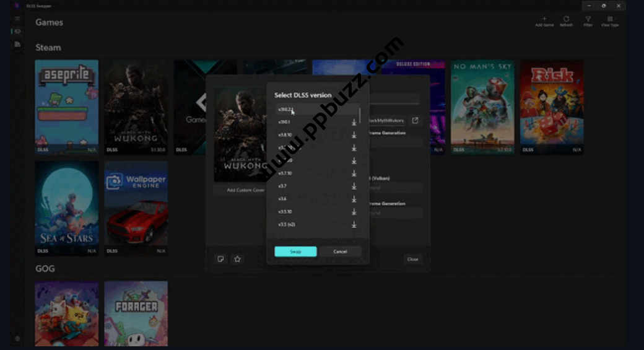Refresh the games list
Viewport: 644px width, 350px height.
[566, 21]
